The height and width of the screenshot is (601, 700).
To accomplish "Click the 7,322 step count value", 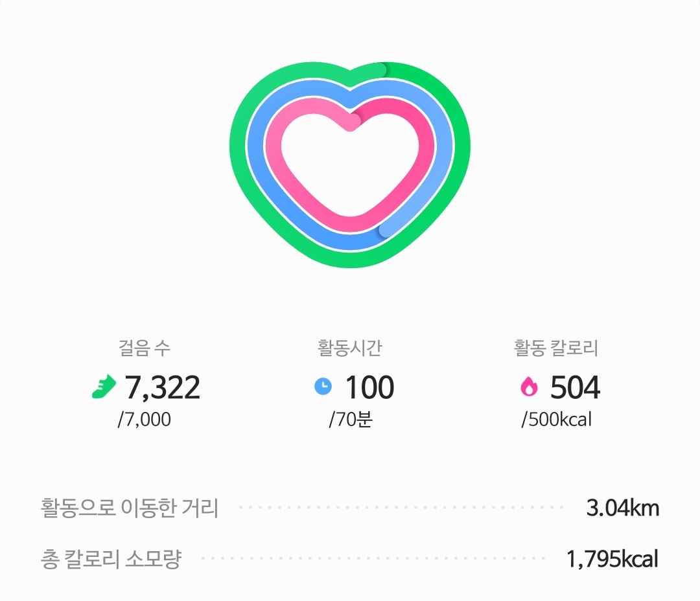I will 162,387.
